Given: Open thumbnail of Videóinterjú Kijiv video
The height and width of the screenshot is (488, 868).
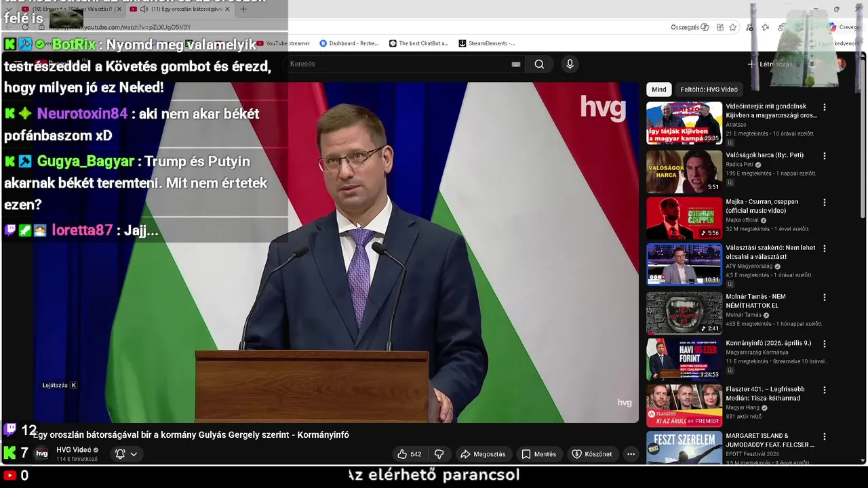Looking at the screenshot, I should tap(684, 123).
